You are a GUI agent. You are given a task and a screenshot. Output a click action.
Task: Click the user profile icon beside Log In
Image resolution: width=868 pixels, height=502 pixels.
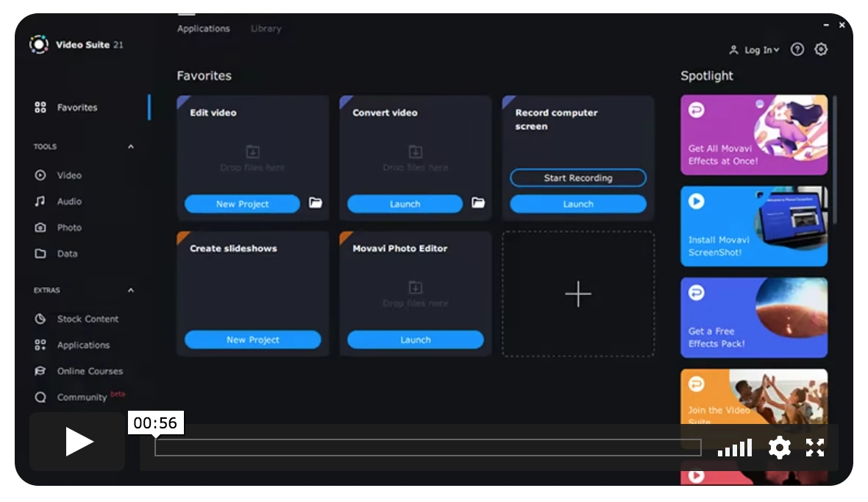pos(733,50)
